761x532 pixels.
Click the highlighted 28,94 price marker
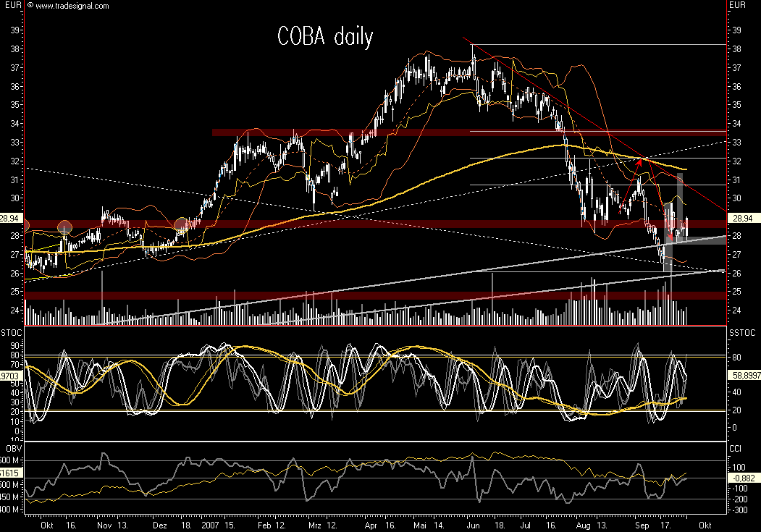(11, 216)
